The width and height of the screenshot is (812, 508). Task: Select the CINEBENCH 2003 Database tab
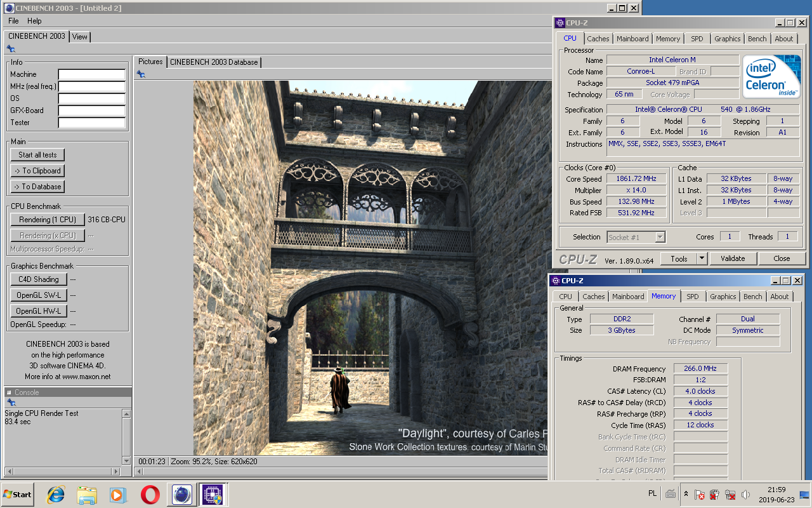click(x=214, y=62)
